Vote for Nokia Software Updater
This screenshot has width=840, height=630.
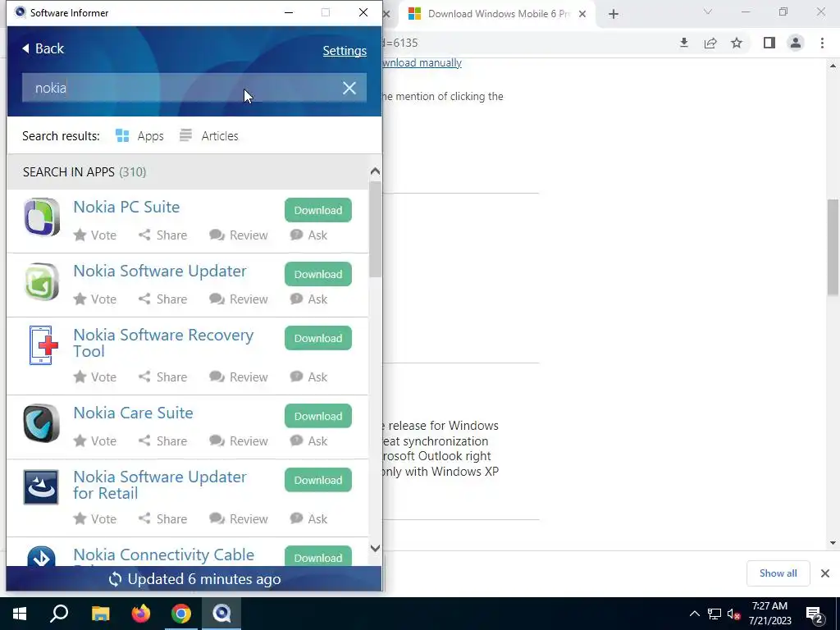click(x=95, y=299)
